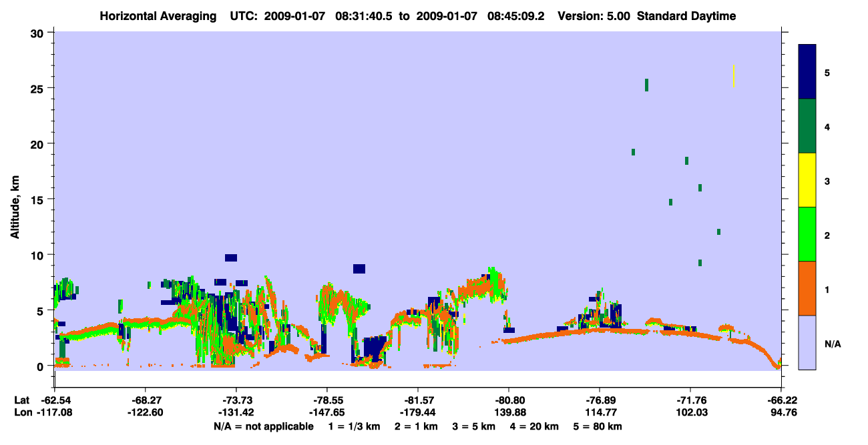Click the 'Horizontal Averaging' title text
The height and width of the screenshot is (445, 868).
tap(157, 16)
